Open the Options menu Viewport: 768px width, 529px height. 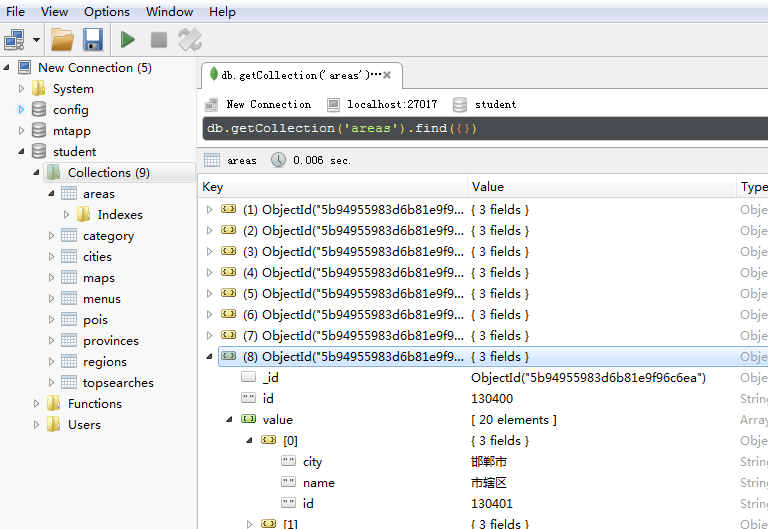(x=107, y=11)
